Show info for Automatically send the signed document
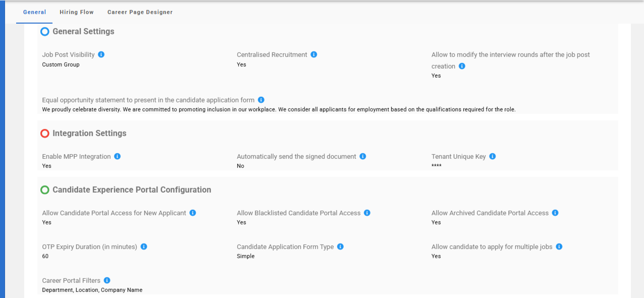This screenshot has height=298, width=644. click(x=363, y=156)
